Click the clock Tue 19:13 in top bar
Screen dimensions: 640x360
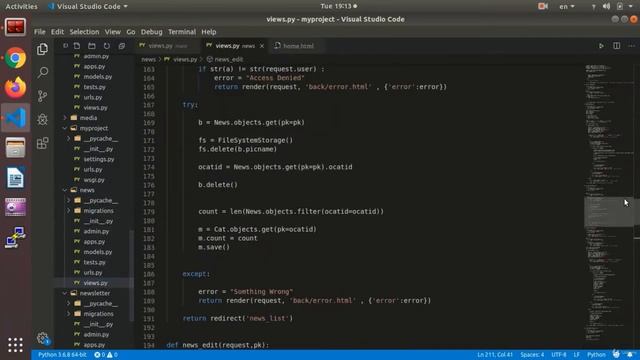(x=338, y=6)
